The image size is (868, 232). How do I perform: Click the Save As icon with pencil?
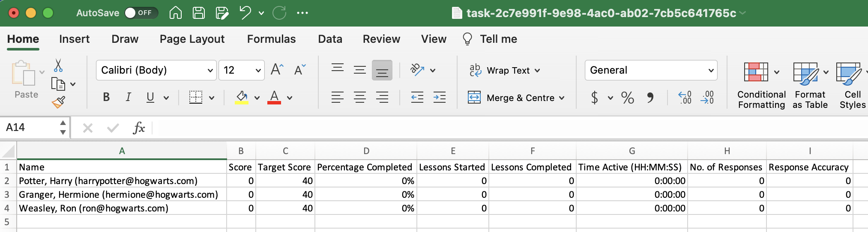coord(222,13)
